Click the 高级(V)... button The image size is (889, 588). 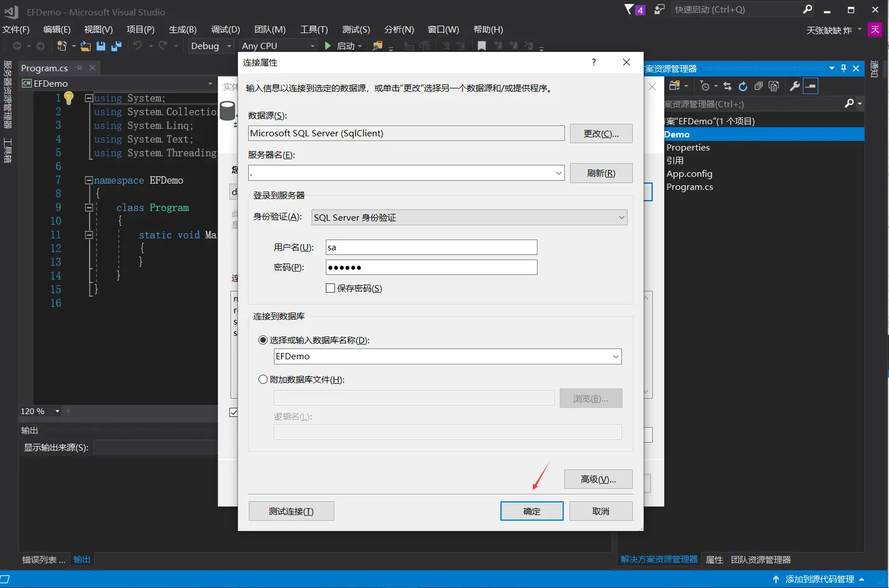pos(598,479)
